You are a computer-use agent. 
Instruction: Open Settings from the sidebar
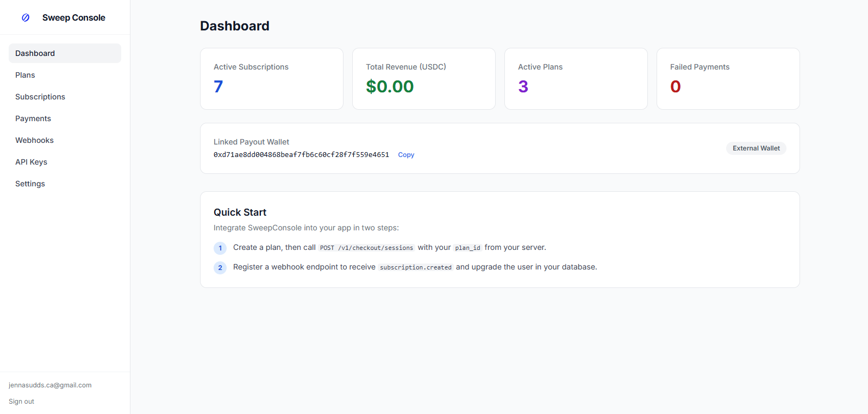[x=65, y=184]
